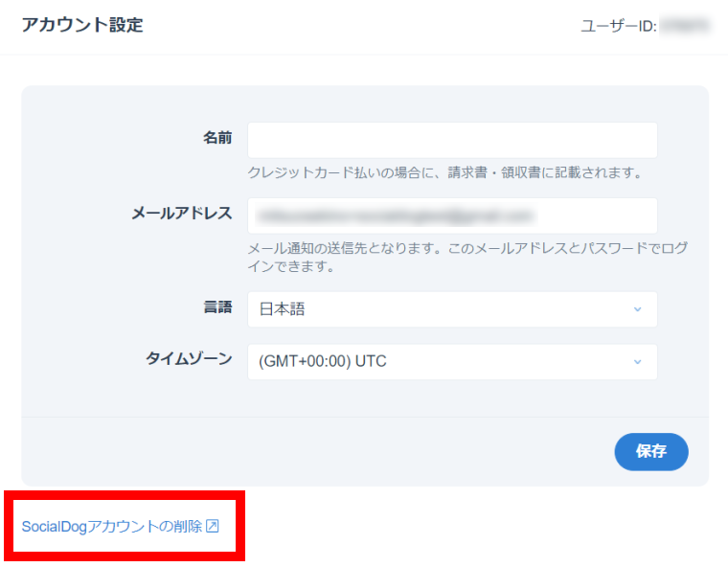
Task: Click the external-link icon beside account deletion
Action: 213,527
